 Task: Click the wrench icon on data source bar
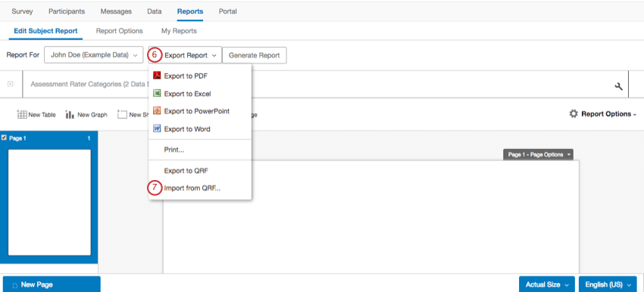coord(618,86)
